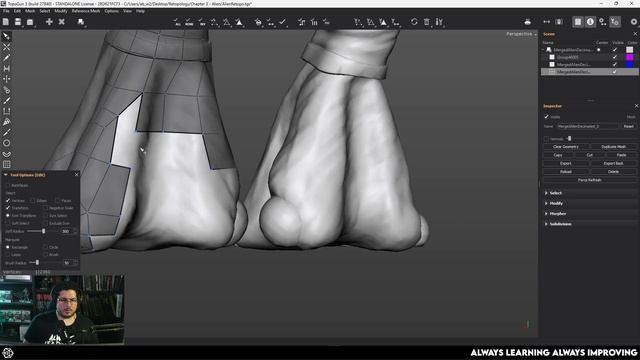Toggle the Transform checkbox in Tool Options
Viewport: 640px width, 360px height.
click(8, 208)
